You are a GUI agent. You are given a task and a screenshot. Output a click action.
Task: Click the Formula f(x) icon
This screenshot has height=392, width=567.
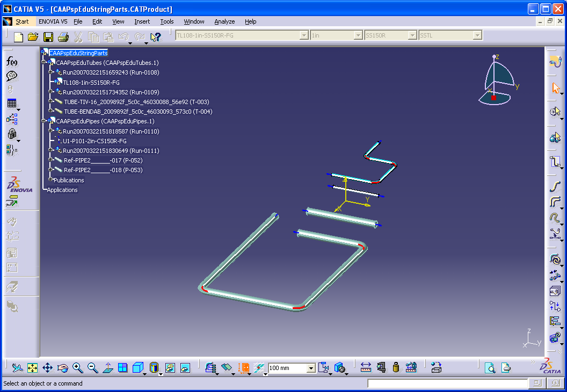pyautogui.click(x=12, y=62)
